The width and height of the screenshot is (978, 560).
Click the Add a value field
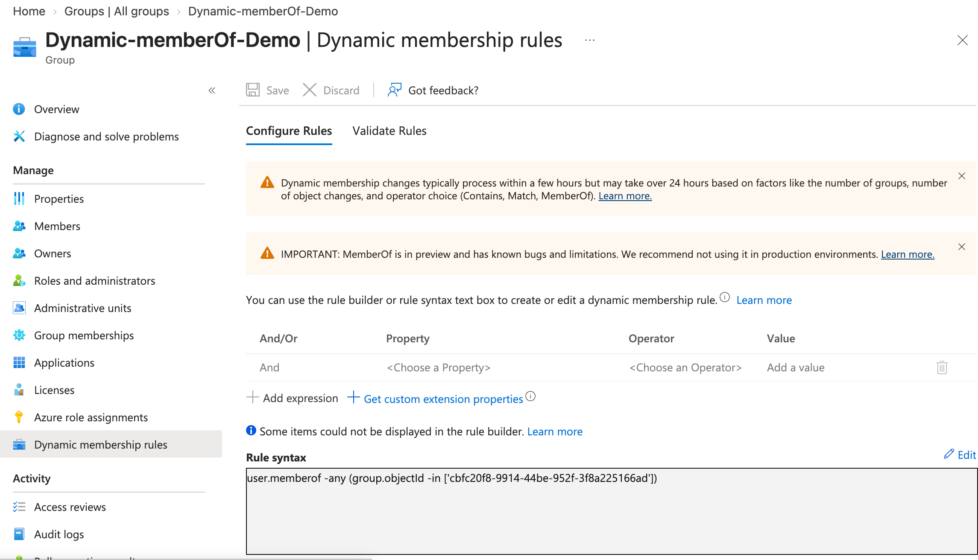coord(796,367)
